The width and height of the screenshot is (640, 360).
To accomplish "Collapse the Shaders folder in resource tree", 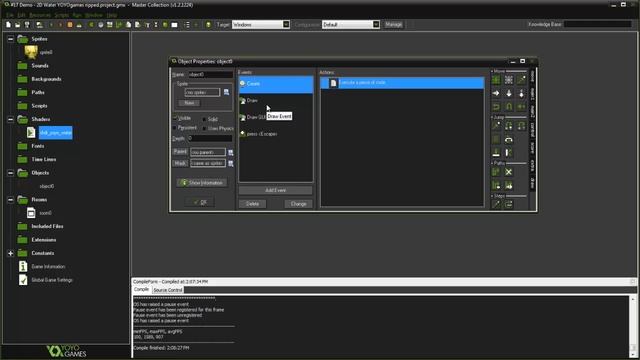I will click(11, 120).
